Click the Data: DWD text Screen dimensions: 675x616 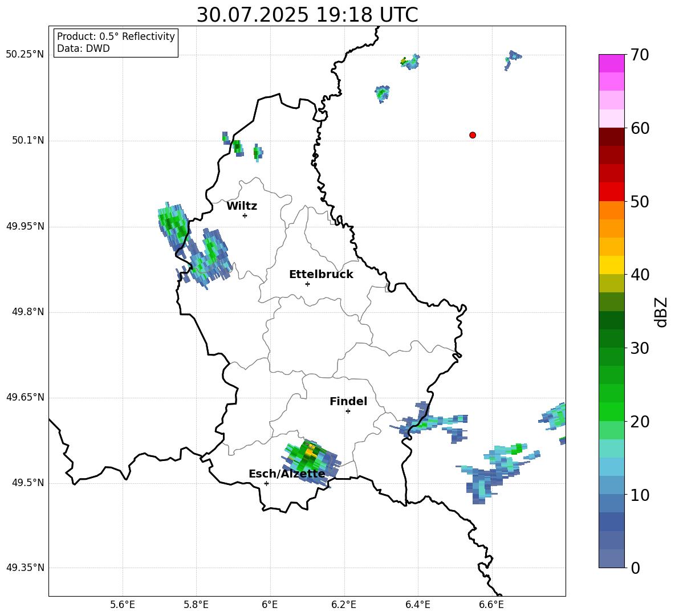pos(83,48)
